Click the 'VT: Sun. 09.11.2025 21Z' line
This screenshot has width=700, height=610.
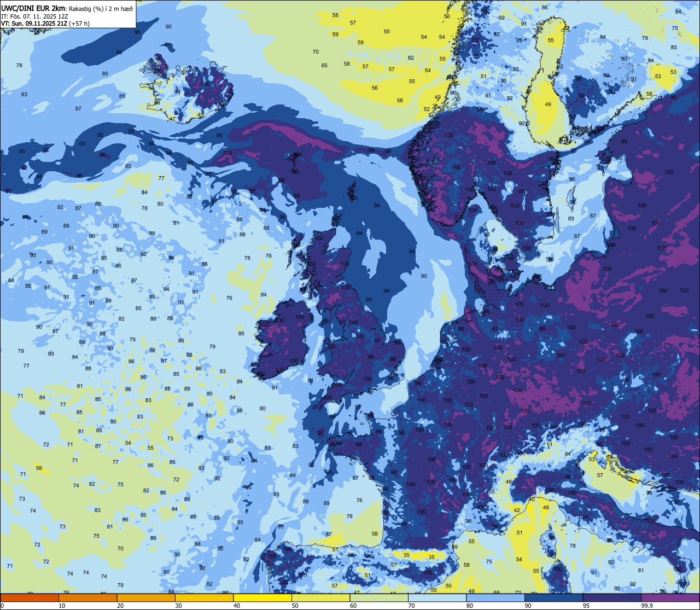34,24
